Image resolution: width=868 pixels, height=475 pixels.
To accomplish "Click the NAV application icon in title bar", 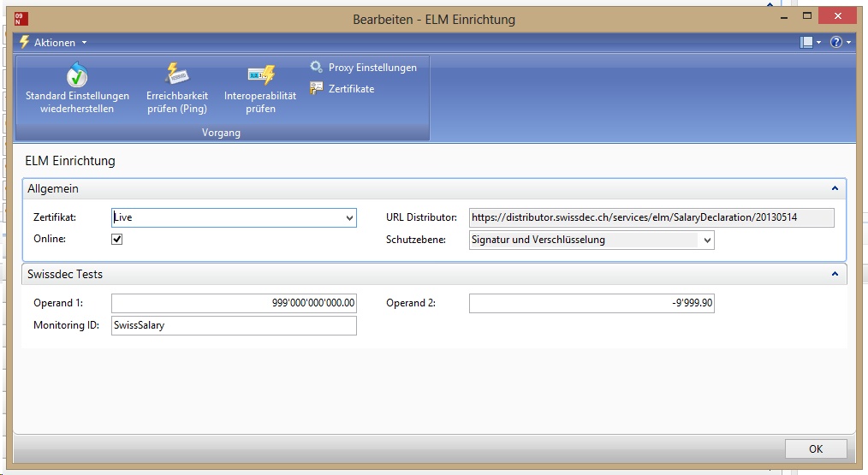I will pos(22,18).
